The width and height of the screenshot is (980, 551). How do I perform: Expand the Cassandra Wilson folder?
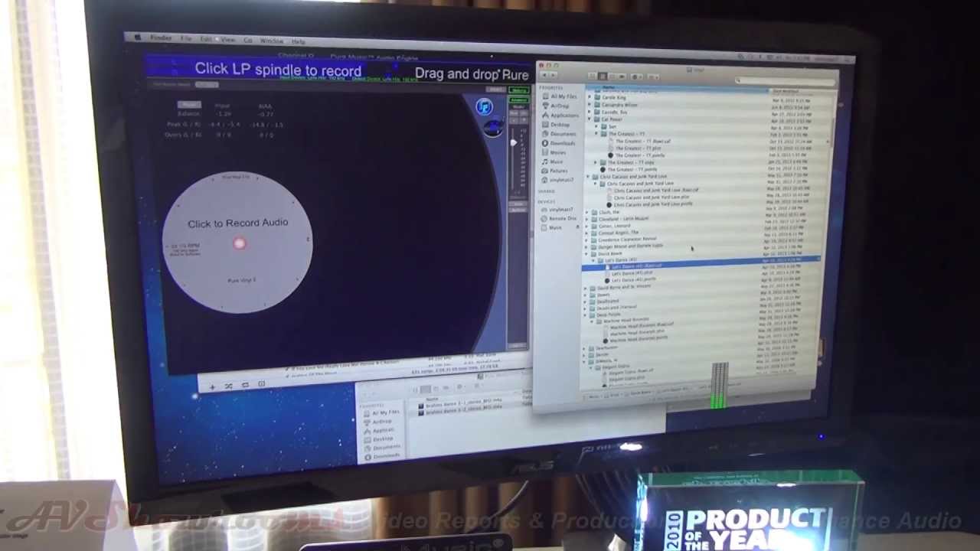pos(590,104)
